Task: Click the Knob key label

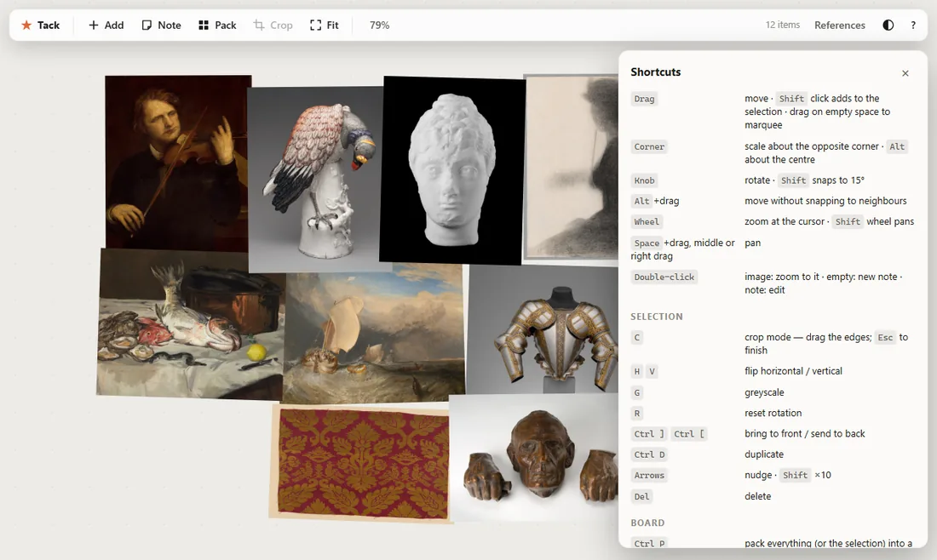Action: coord(644,181)
